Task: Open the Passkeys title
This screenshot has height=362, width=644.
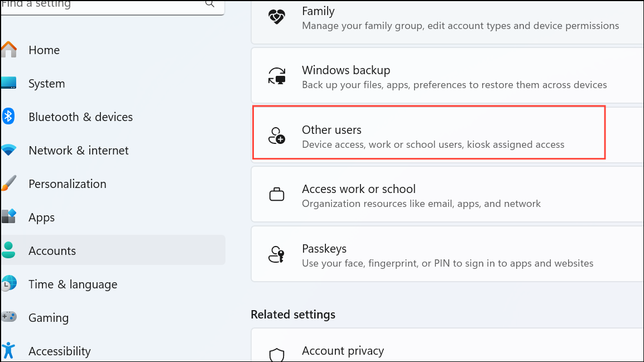Action: coord(324,249)
